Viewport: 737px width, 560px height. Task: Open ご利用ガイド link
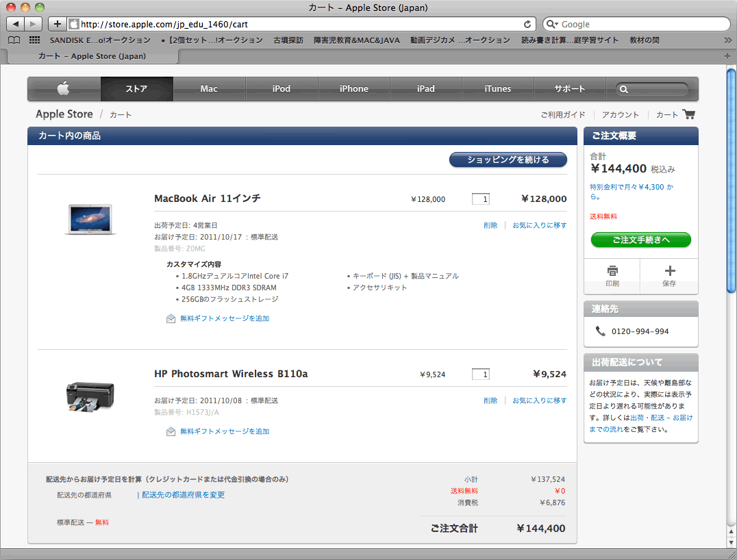point(563,114)
